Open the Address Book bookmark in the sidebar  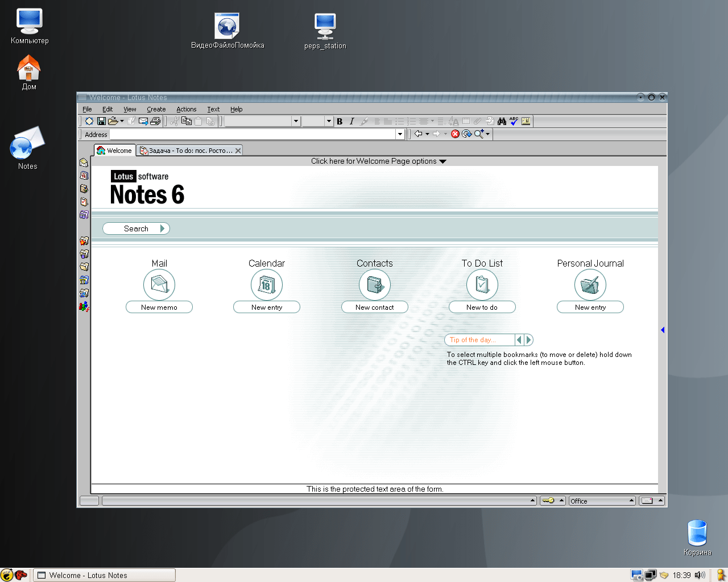tap(84, 189)
